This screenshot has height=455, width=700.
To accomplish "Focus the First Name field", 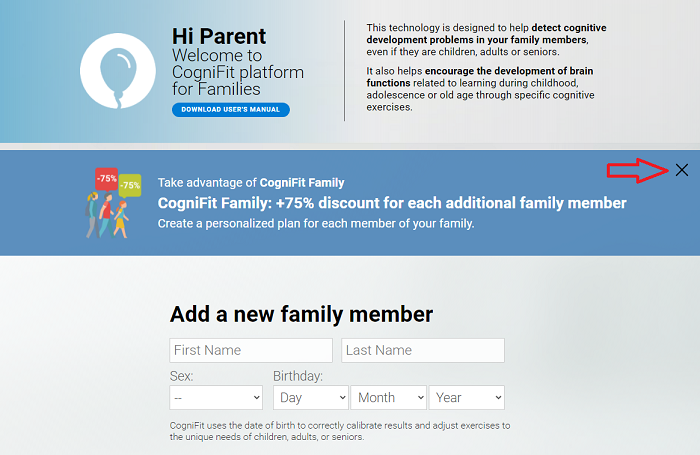I will point(251,350).
